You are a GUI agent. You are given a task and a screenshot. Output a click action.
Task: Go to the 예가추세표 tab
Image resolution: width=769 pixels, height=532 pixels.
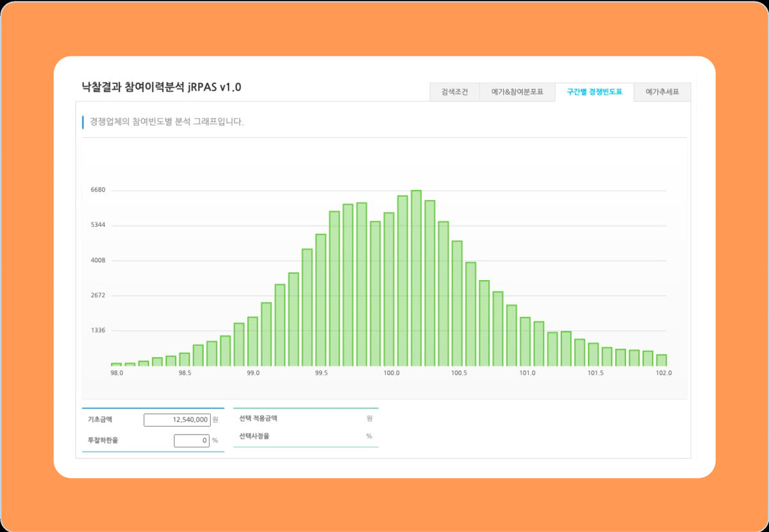click(x=663, y=92)
